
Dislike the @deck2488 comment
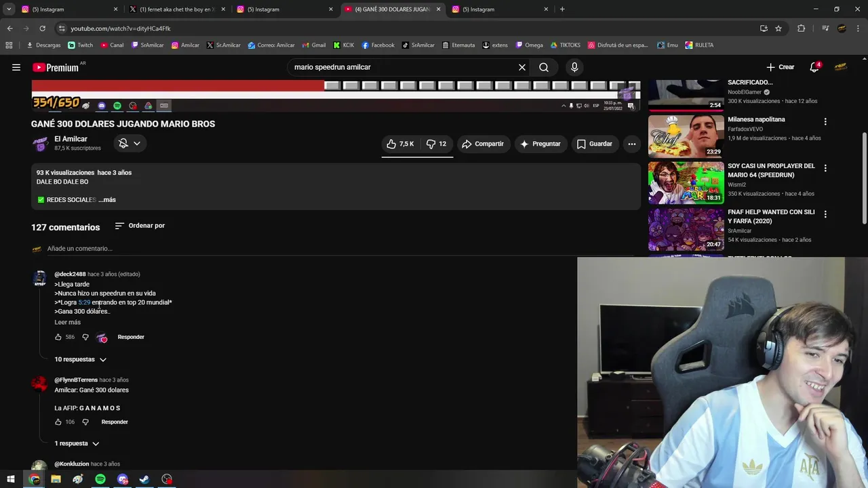pyautogui.click(x=85, y=337)
